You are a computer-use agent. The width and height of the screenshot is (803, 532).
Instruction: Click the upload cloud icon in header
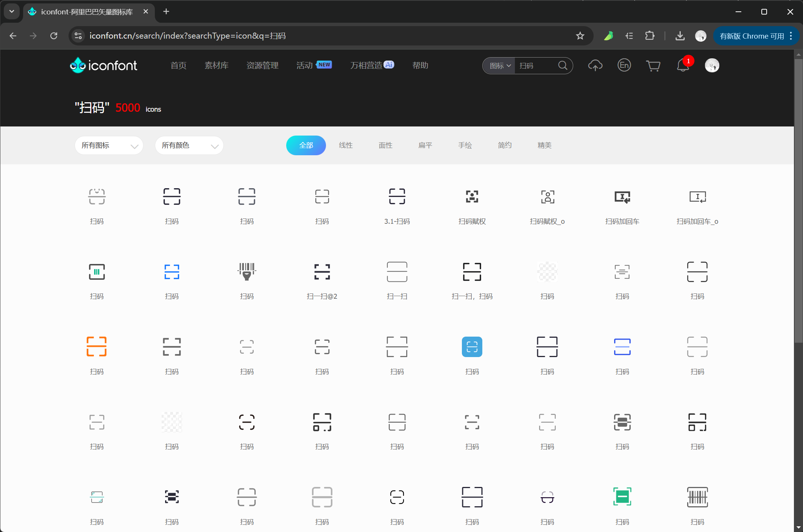(595, 66)
